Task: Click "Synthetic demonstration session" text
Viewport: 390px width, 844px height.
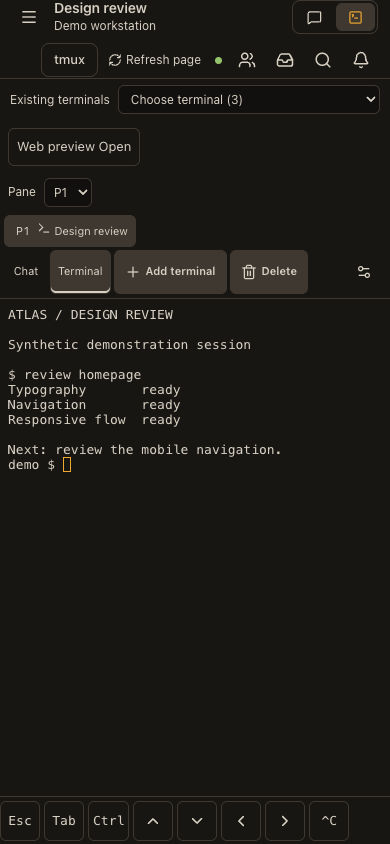Action: pos(129,344)
